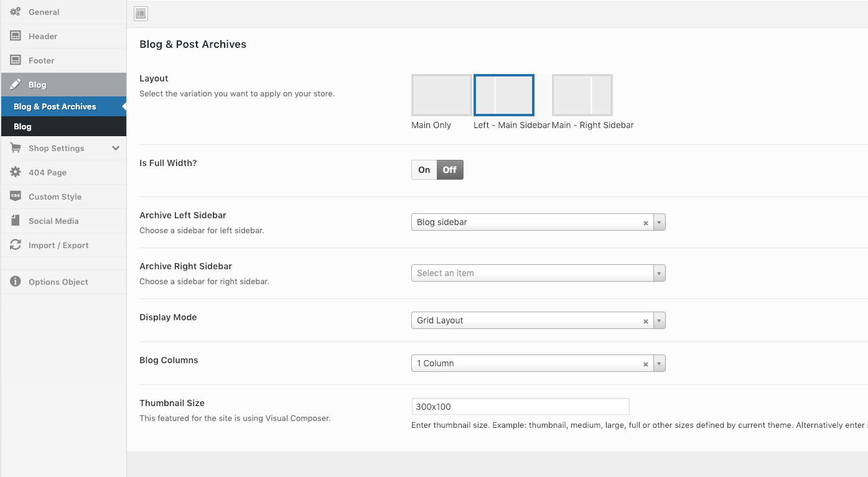Click the Shop Settings cart icon
Screen dimensions: 868x477
tap(16, 148)
